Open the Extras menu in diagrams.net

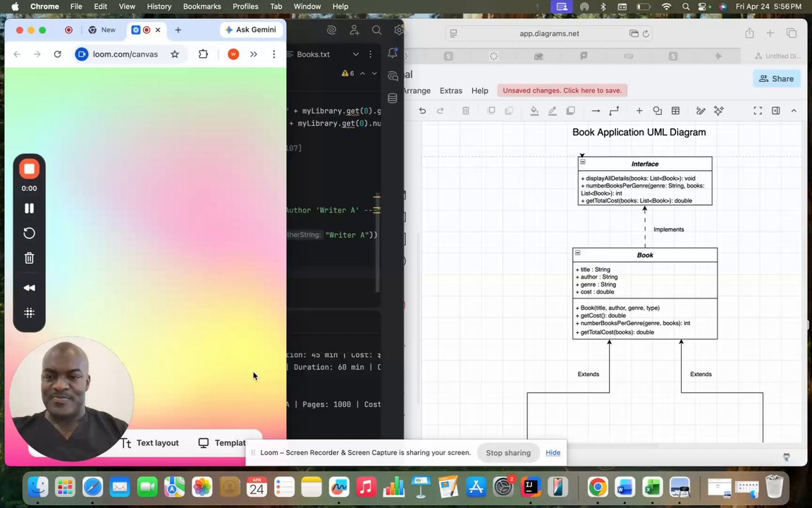450,90
